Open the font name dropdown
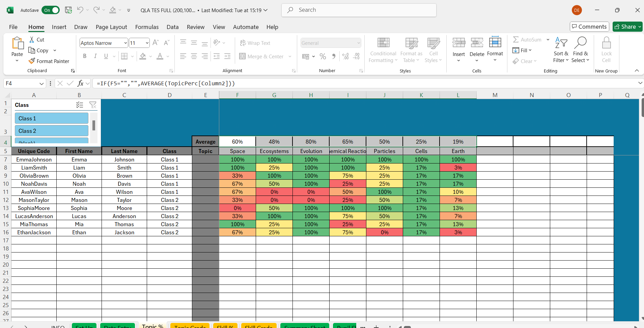 125,43
